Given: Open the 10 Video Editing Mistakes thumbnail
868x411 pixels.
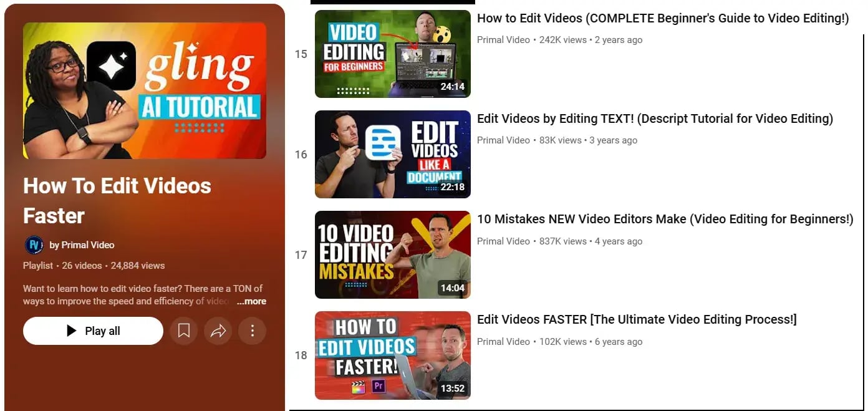Looking at the screenshot, I should point(392,255).
